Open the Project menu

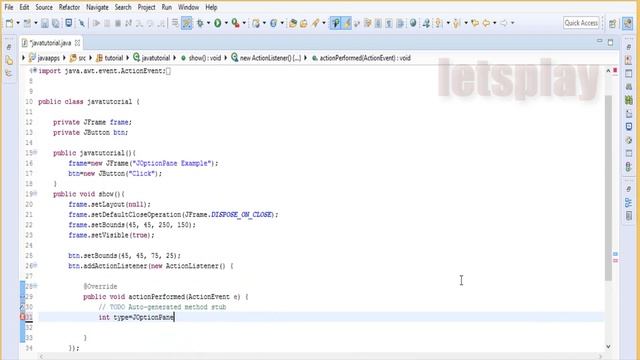(146, 7)
